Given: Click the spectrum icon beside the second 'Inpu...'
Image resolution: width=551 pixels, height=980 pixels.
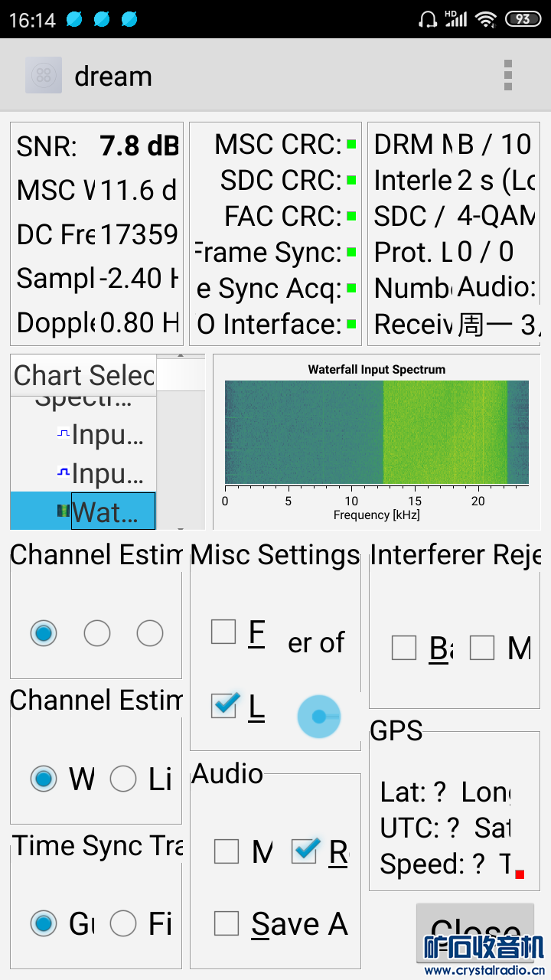Looking at the screenshot, I should [64, 472].
